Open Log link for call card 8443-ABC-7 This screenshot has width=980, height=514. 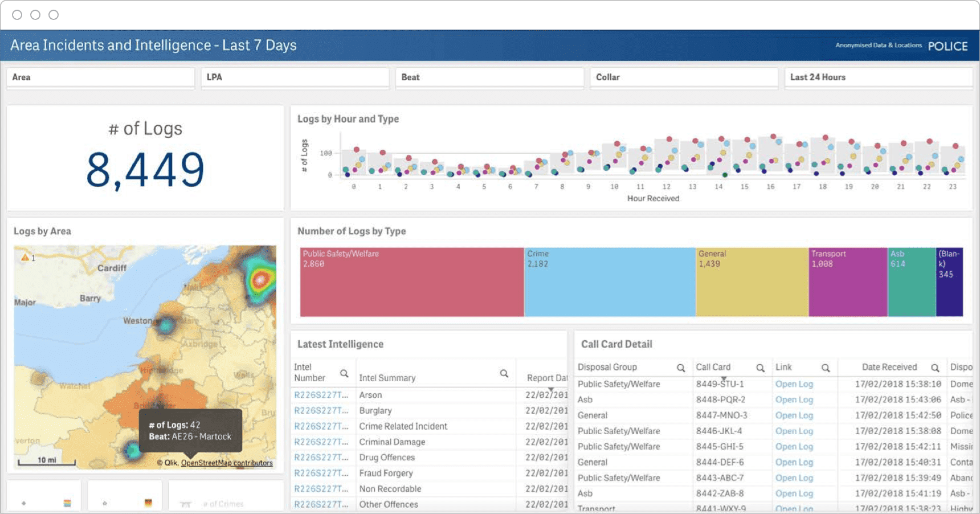point(794,478)
